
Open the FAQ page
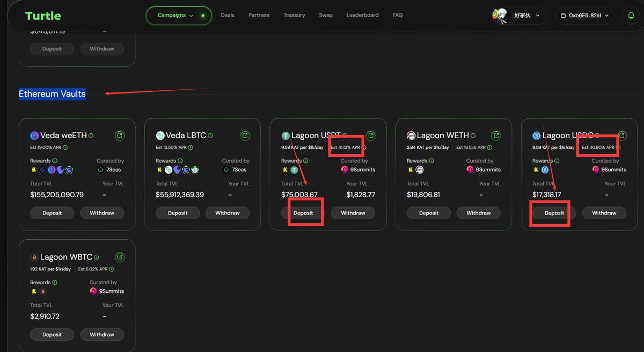397,15
